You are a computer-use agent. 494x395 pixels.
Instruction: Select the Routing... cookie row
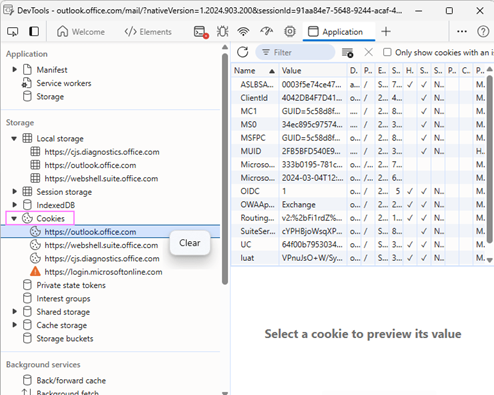[x=359, y=218]
